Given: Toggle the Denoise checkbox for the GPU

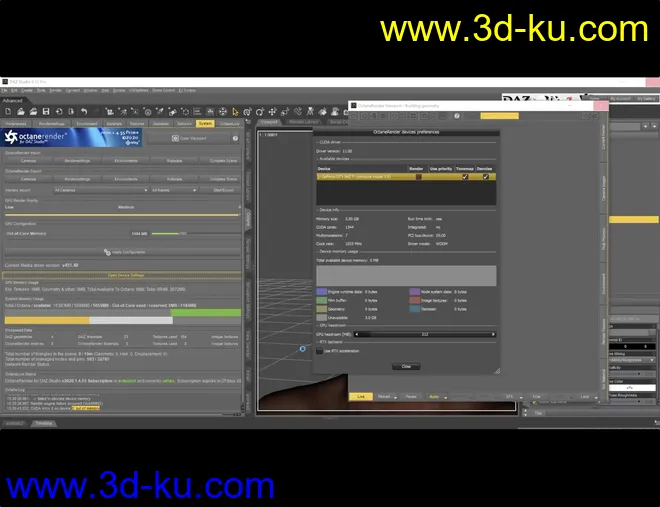Looking at the screenshot, I should [486, 177].
